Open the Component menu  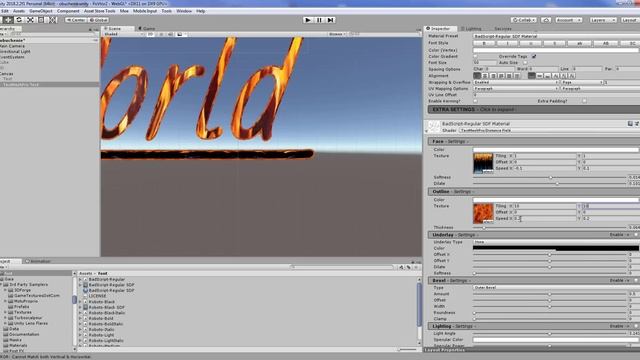[x=68, y=11]
